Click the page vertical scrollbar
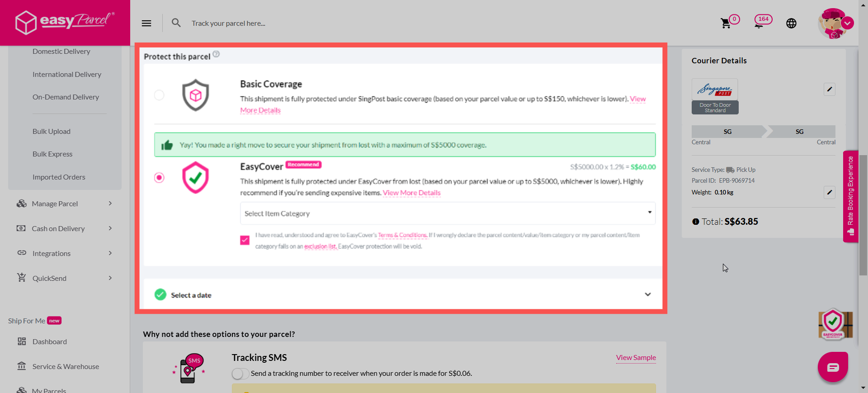Screen dimensions: 868x393 click(x=863, y=215)
